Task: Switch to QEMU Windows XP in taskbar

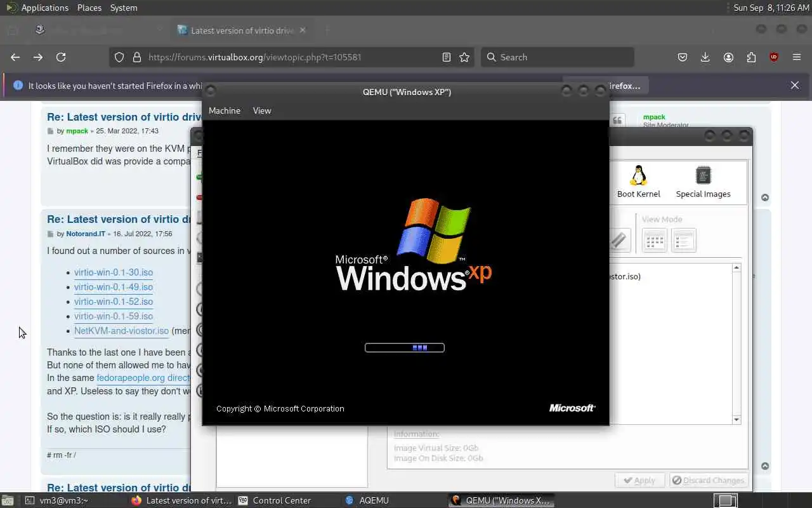Action: coord(501,500)
